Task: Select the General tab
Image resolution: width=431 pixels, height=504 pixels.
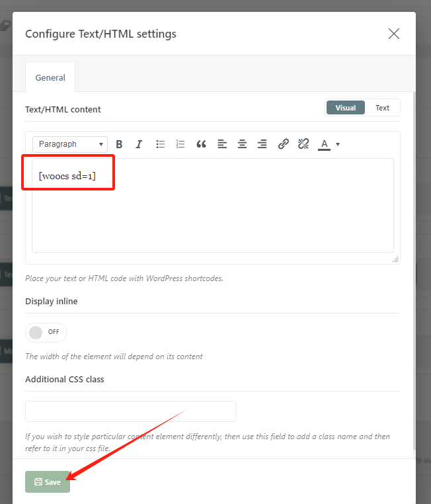Action: (50, 77)
